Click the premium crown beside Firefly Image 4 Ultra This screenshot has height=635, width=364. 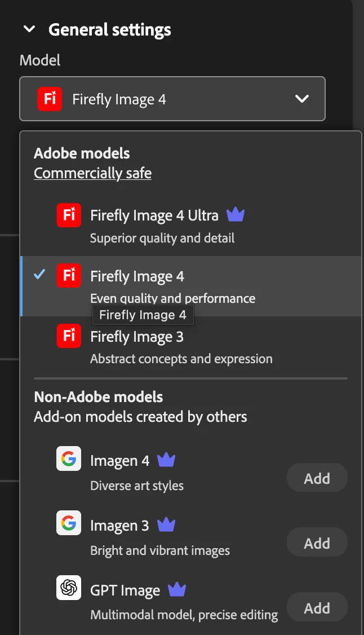click(236, 215)
